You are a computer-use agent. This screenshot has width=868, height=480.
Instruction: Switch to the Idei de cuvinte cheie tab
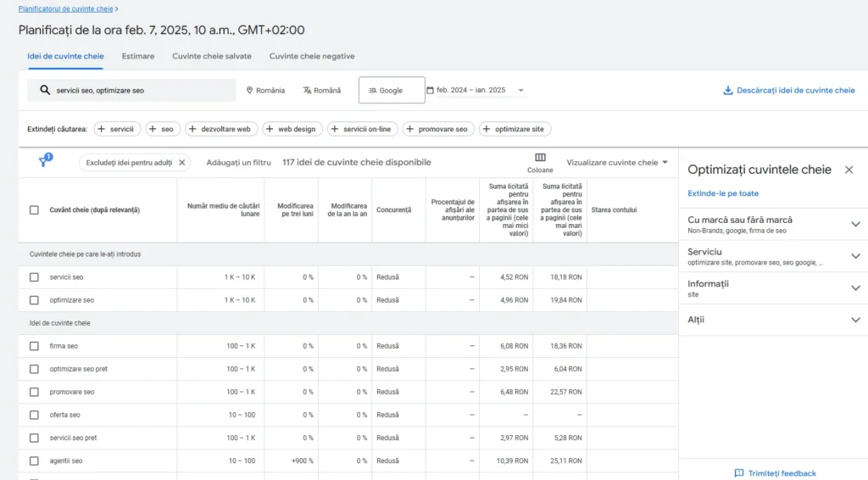pos(65,56)
